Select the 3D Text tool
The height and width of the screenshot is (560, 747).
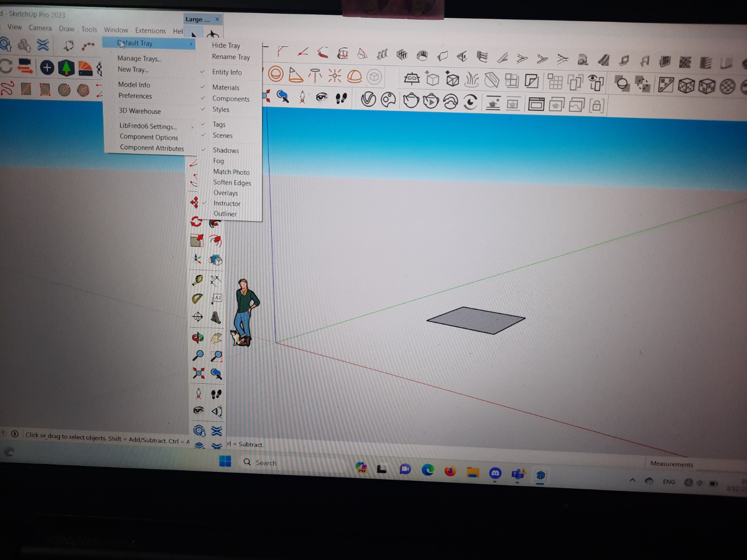(216, 317)
